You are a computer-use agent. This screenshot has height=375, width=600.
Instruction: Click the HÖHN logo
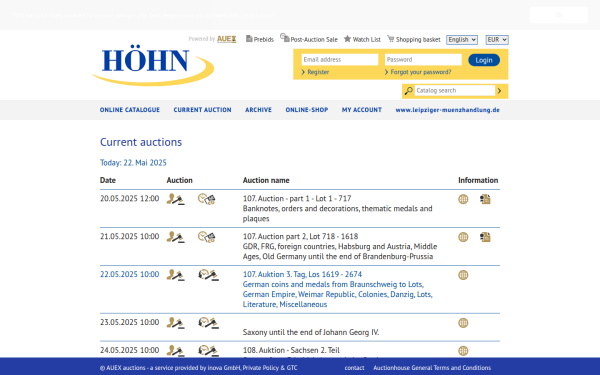153,65
